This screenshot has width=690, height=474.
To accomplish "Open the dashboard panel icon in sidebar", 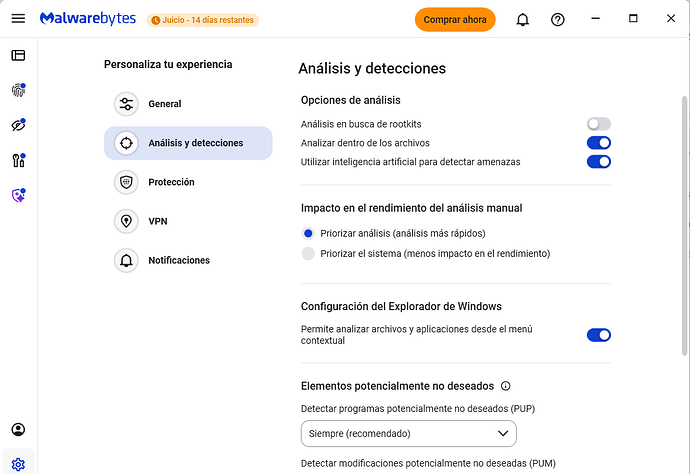I will point(18,56).
